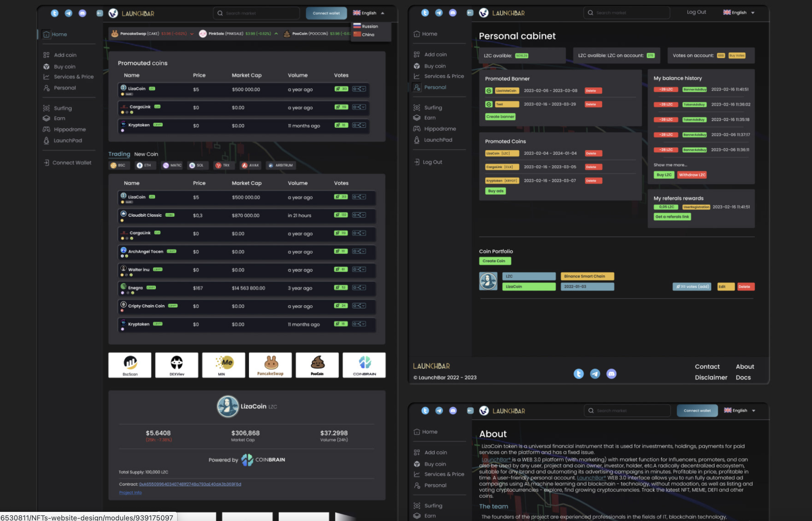Expand the Walter inu row with its chevron
The height and width of the screenshot is (521, 812).
click(364, 269)
